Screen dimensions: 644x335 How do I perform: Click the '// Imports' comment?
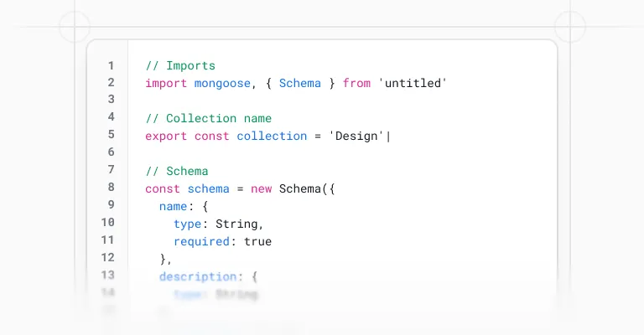[x=180, y=65]
